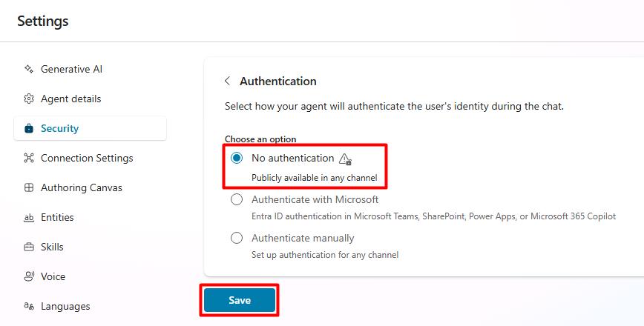Image resolution: width=644 pixels, height=326 pixels.
Task: Click the Authentication heading text
Action: tap(278, 81)
